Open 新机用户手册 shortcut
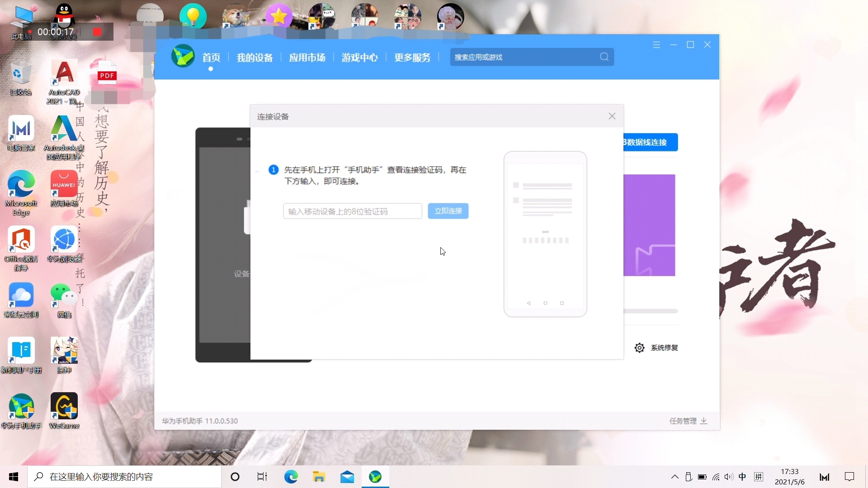The width and height of the screenshot is (868, 488). click(x=21, y=356)
